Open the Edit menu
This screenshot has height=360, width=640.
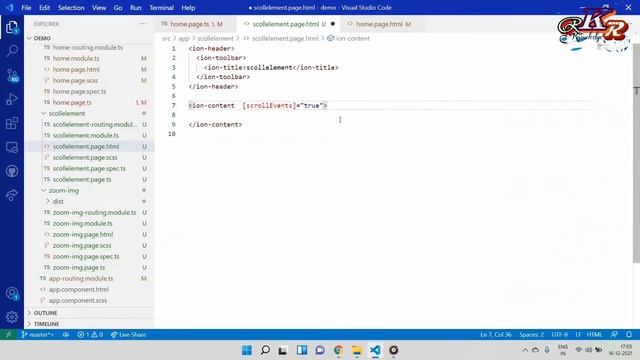click(x=44, y=7)
